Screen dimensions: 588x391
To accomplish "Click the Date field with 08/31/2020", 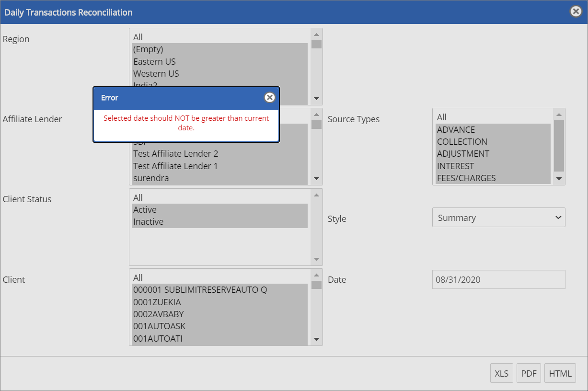I will coord(498,279).
